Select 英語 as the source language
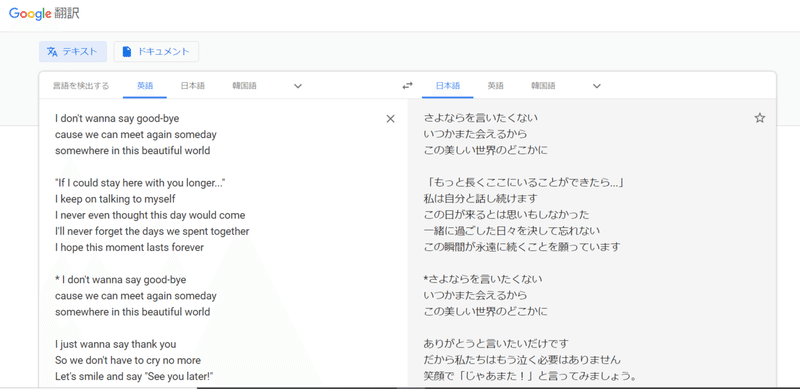 (x=145, y=86)
